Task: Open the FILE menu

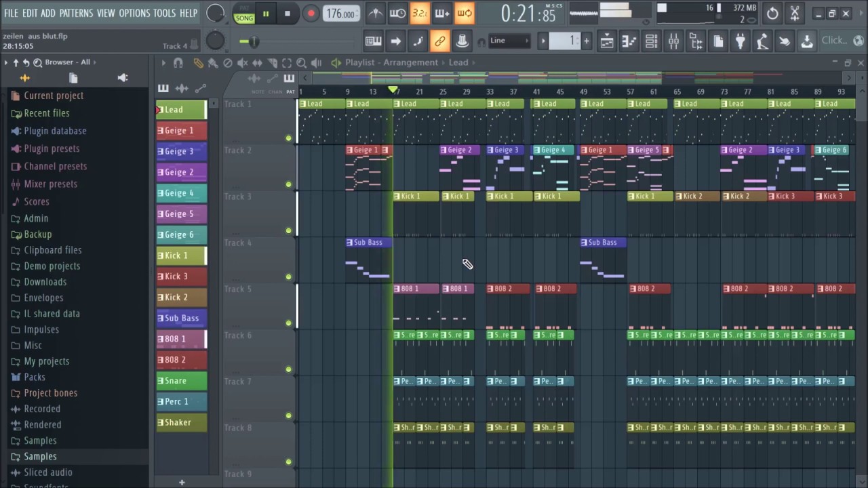Action: pos(12,13)
